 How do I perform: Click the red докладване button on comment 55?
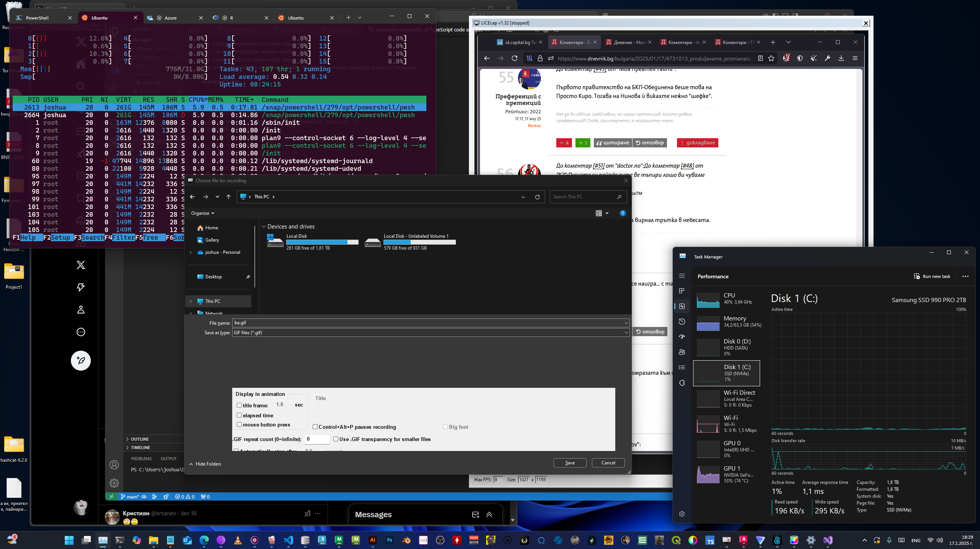(x=697, y=143)
